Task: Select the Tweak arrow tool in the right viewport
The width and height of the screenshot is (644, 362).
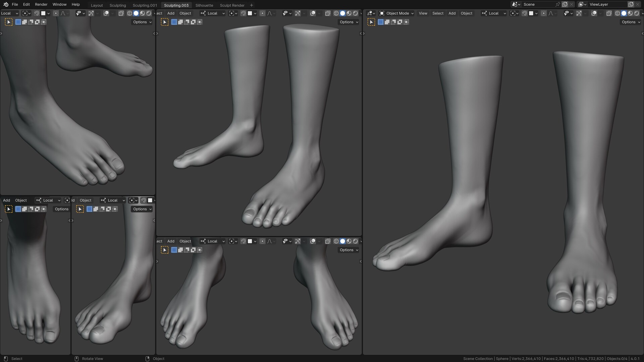Action: pos(371,22)
